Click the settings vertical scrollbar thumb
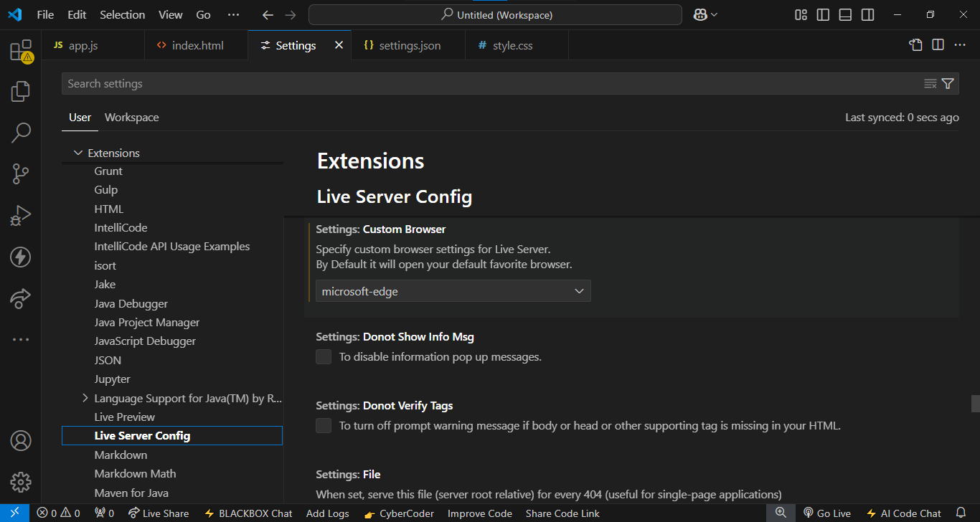The width and height of the screenshot is (980, 522). tap(975, 404)
